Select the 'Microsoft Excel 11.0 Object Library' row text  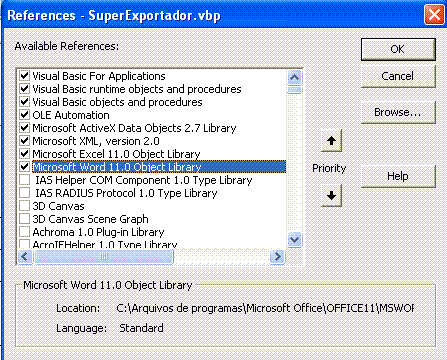(116, 154)
